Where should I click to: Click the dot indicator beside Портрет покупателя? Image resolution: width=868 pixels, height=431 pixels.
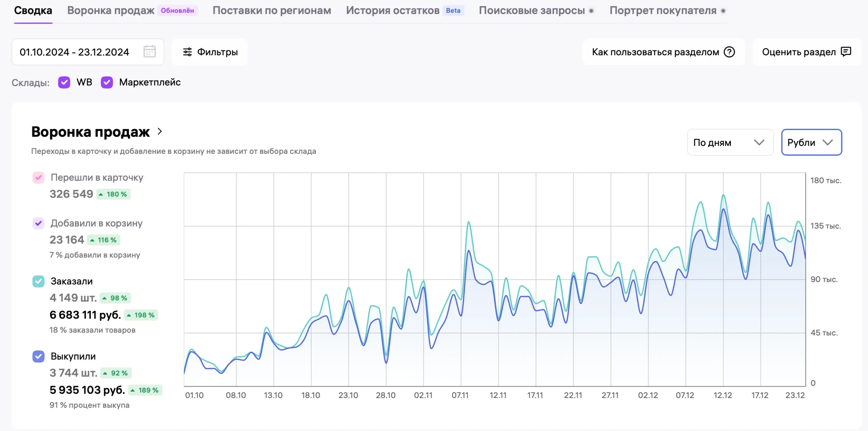point(723,11)
